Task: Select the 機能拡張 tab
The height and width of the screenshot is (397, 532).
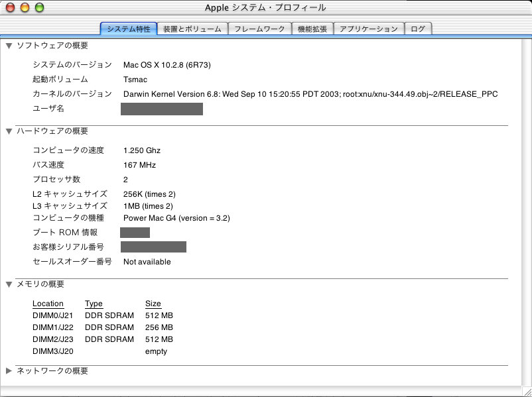Action: click(312, 28)
